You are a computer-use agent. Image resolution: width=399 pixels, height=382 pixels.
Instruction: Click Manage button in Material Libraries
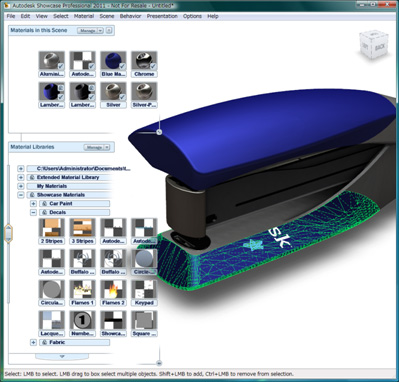pos(94,147)
